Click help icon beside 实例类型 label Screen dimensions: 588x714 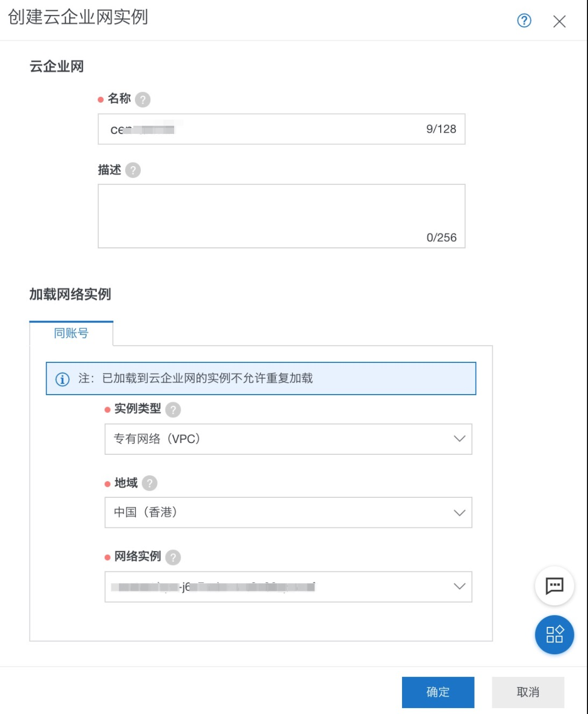pyautogui.click(x=173, y=410)
